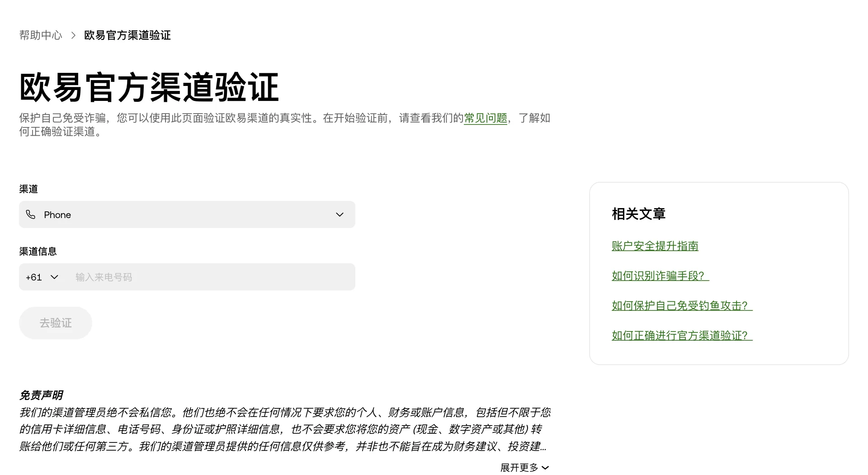
Task: Click the 渠道 label above the dropdown
Action: pyautogui.click(x=28, y=189)
